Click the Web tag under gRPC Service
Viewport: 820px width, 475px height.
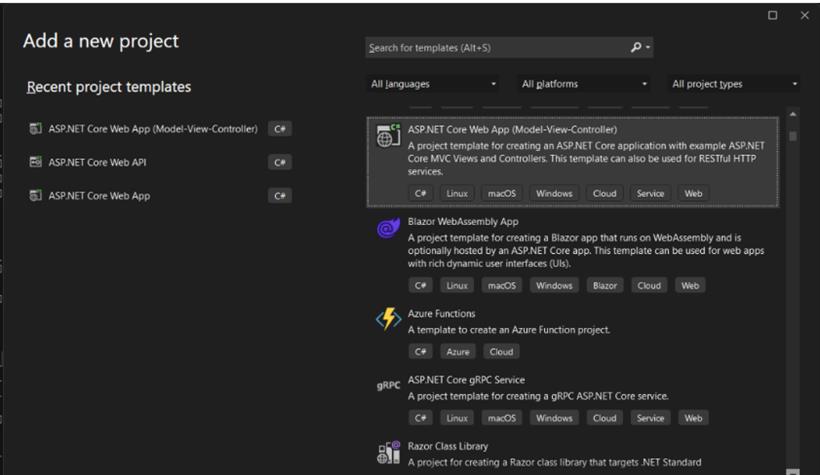pyautogui.click(x=693, y=418)
